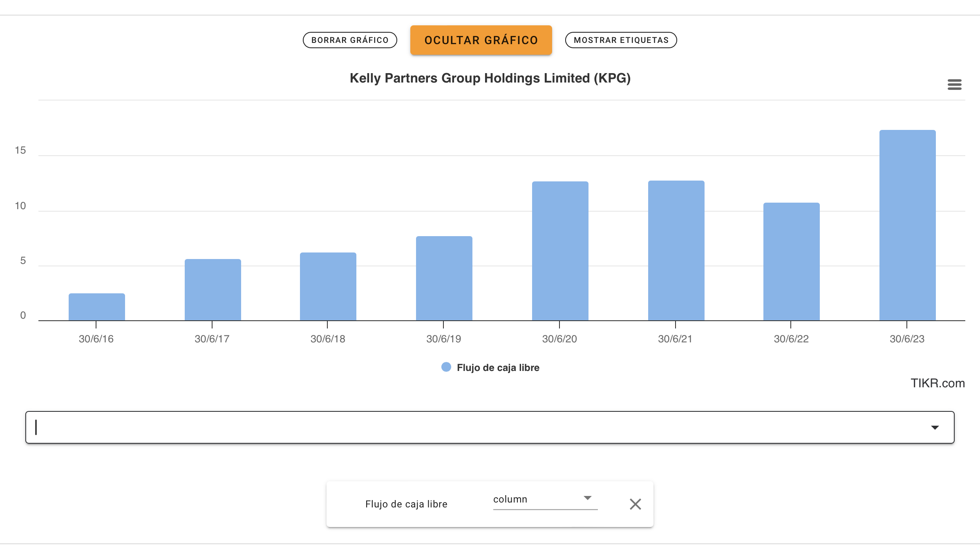Viewport: 980px width, 545px height.
Task: Click the Flujo de caja libre legend dot
Action: click(x=446, y=367)
